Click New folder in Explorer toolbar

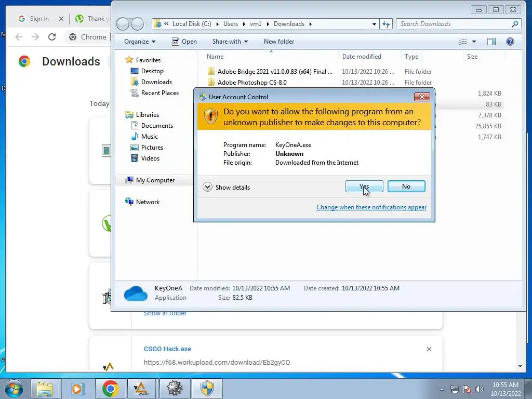(279, 42)
